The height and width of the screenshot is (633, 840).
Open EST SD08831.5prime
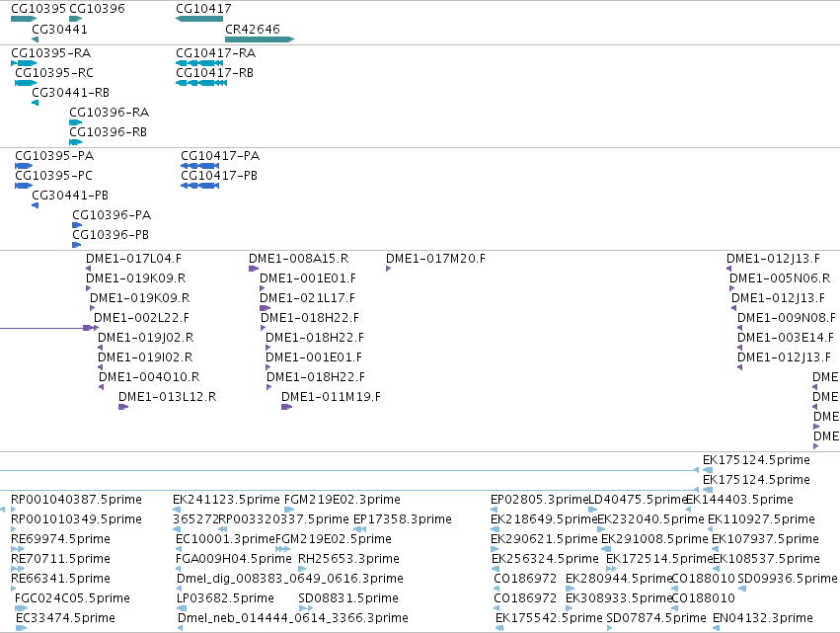pyautogui.click(x=348, y=598)
